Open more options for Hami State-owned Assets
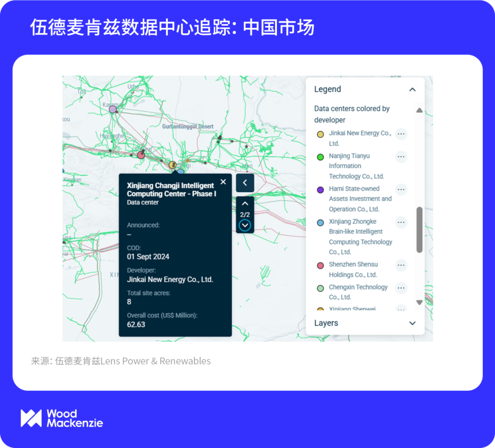Screen dimensions: 495x448 pos(401,189)
